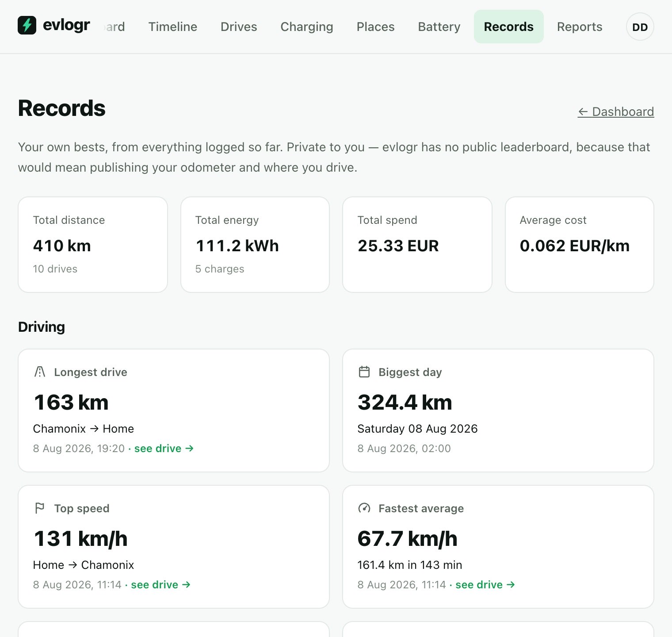Follow the back to Dashboard link
This screenshot has width=672, height=637.
615,111
